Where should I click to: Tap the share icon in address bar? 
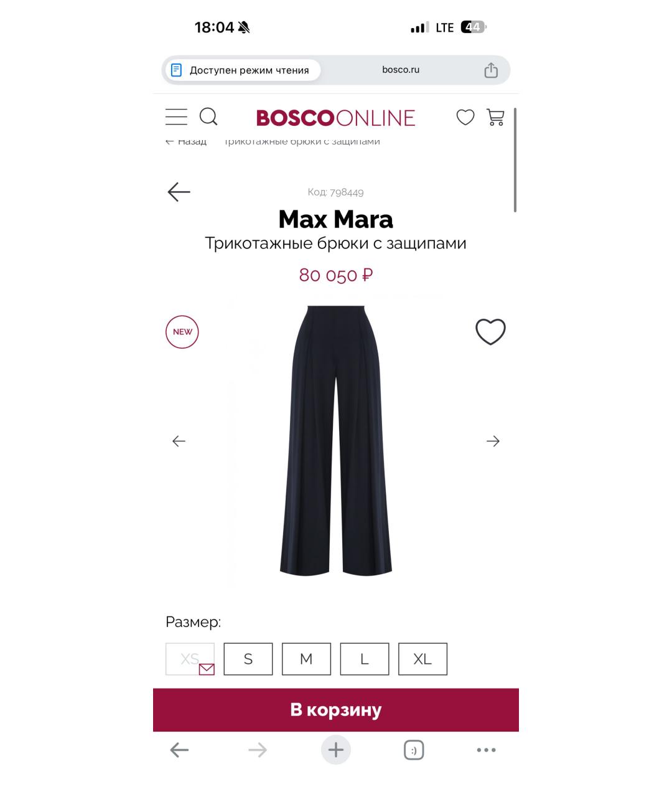click(491, 70)
